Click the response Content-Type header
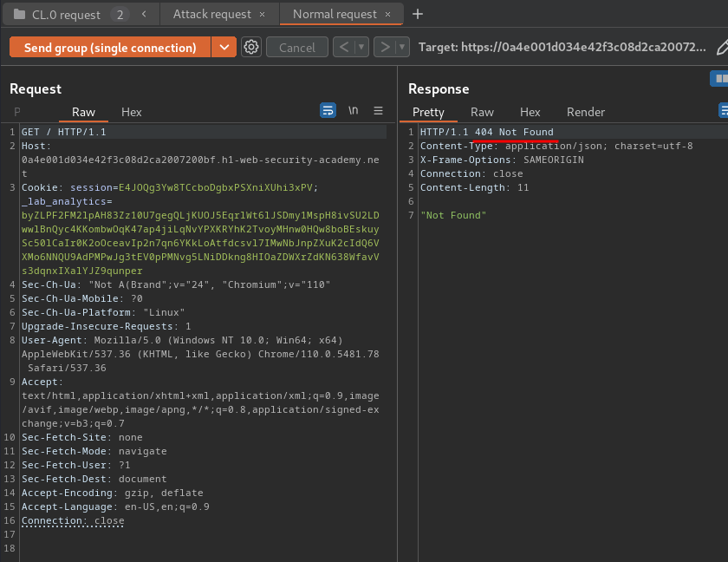This screenshot has width=728, height=562. [556, 146]
